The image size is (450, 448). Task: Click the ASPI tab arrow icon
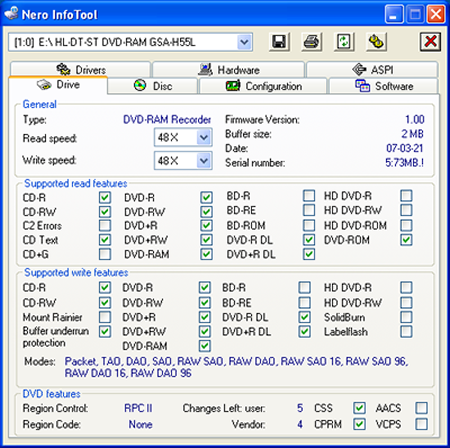point(359,69)
